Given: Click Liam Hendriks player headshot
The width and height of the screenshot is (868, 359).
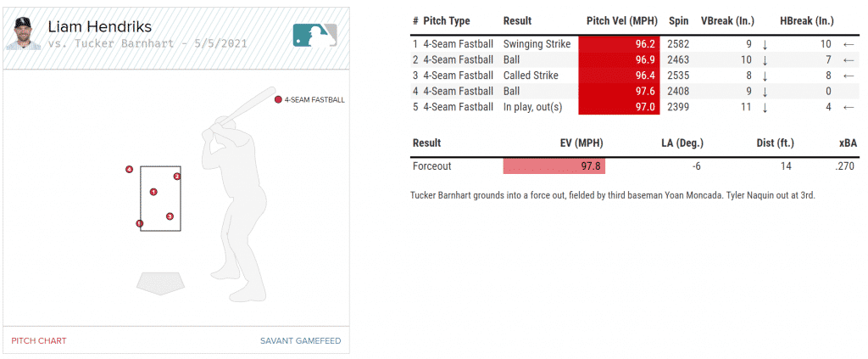Looking at the screenshot, I should 23,33.
